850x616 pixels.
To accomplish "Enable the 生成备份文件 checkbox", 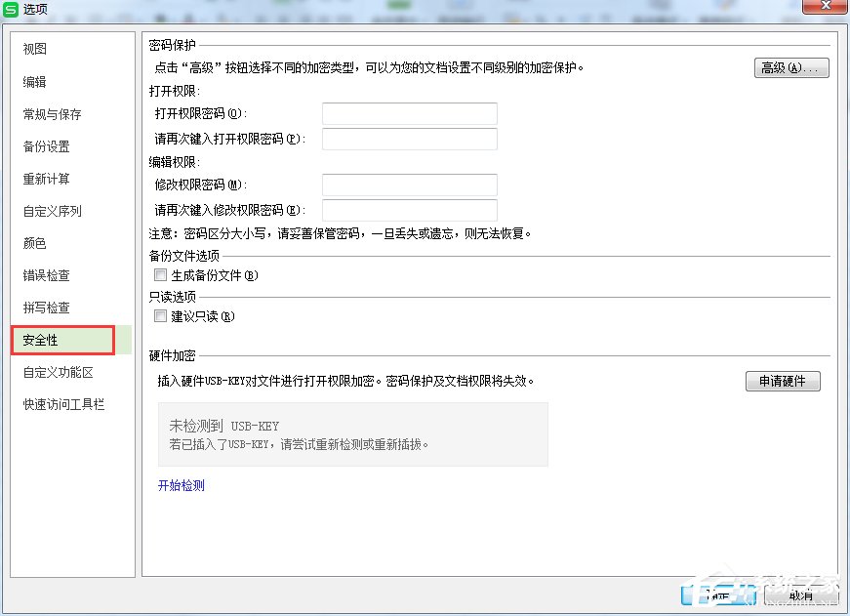I will coord(160,274).
